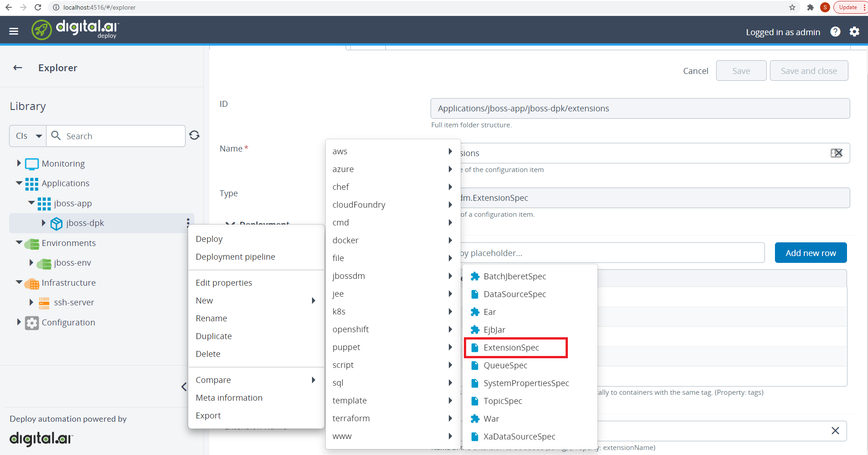Expand the jboss-env tree node
This screenshot has width=868, height=455.
point(31,262)
